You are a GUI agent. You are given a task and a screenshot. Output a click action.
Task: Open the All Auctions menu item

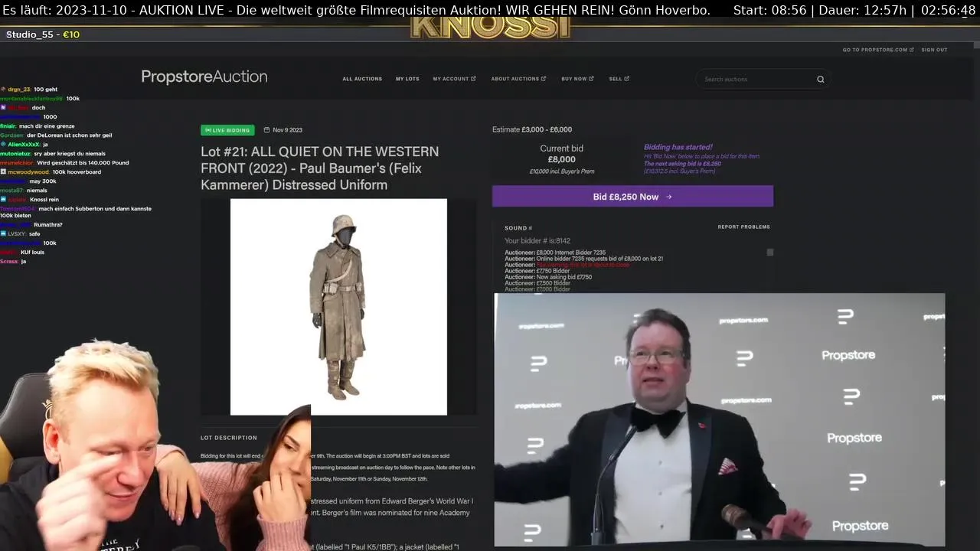click(362, 79)
